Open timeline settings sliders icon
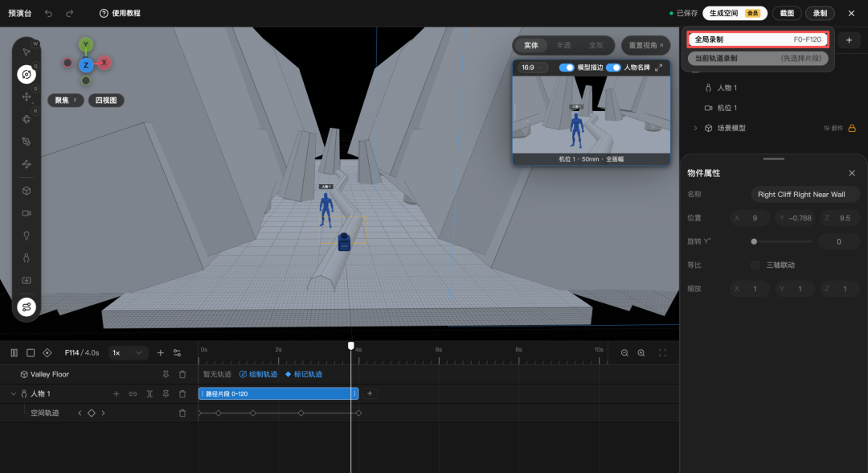This screenshot has height=473, width=868. pos(177,353)
